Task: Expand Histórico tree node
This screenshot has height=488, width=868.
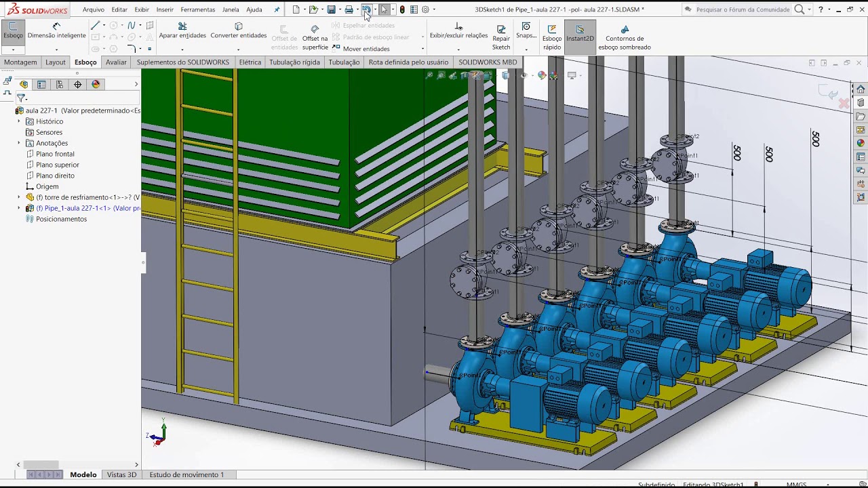Action: tap(19, 121)
